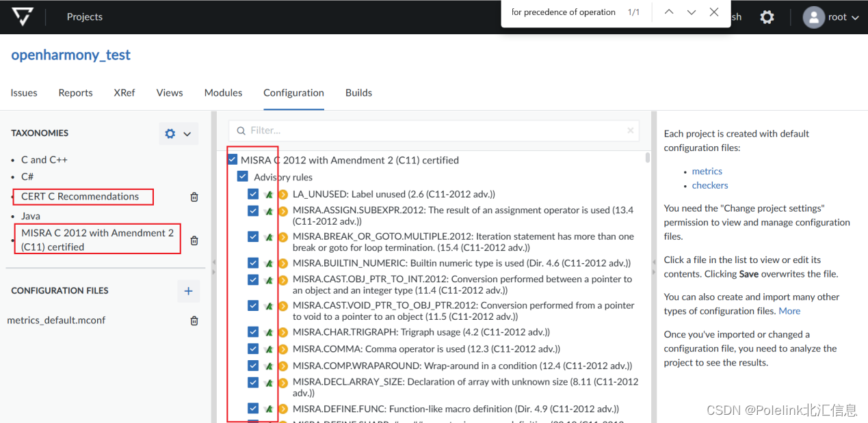
Task: Select the C and C++ taxonomy
Action: [x=44, y=160]
